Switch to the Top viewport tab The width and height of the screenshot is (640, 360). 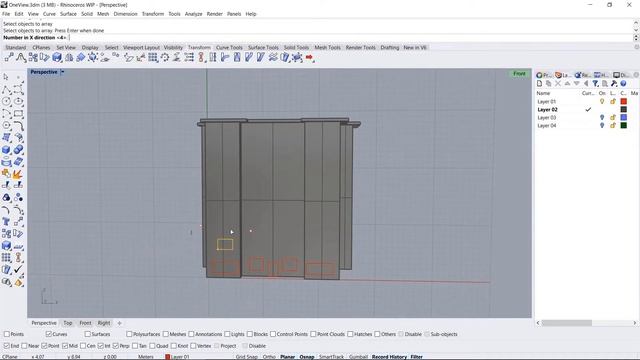click(x=68, y=323)
